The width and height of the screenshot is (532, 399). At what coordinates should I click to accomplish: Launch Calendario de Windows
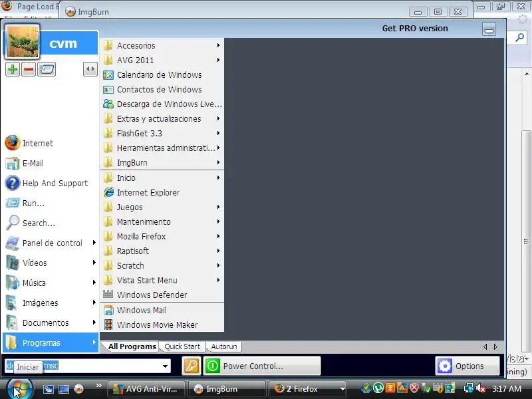tap(162, 74)
